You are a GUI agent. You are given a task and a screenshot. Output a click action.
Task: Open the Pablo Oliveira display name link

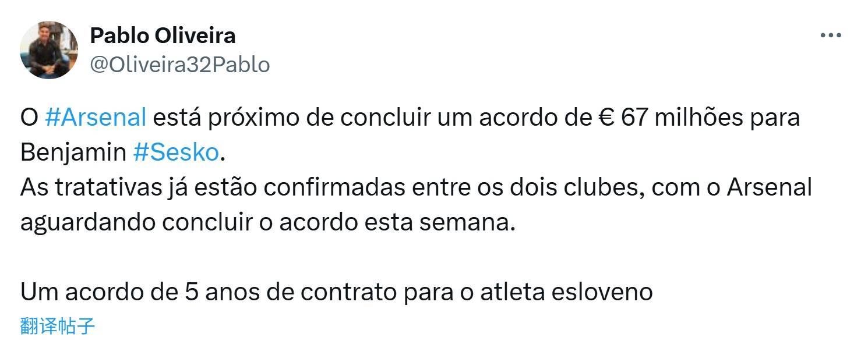[x=163, y=35]
